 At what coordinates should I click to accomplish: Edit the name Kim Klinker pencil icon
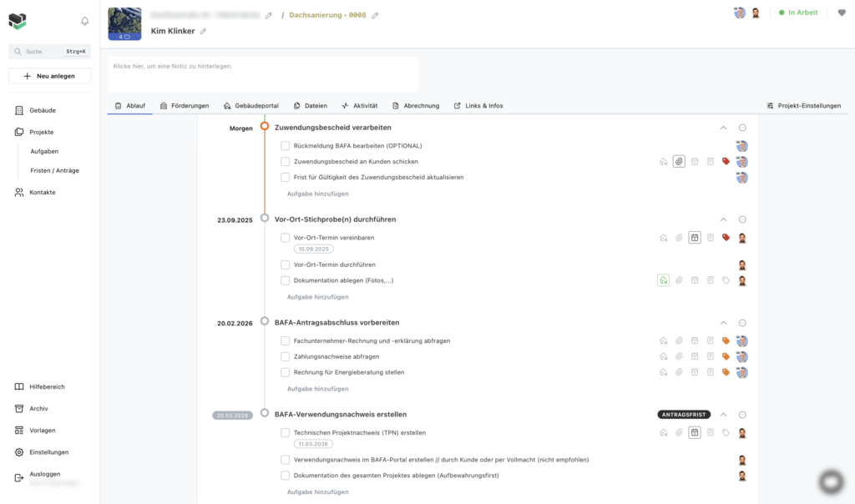[203, 32]
